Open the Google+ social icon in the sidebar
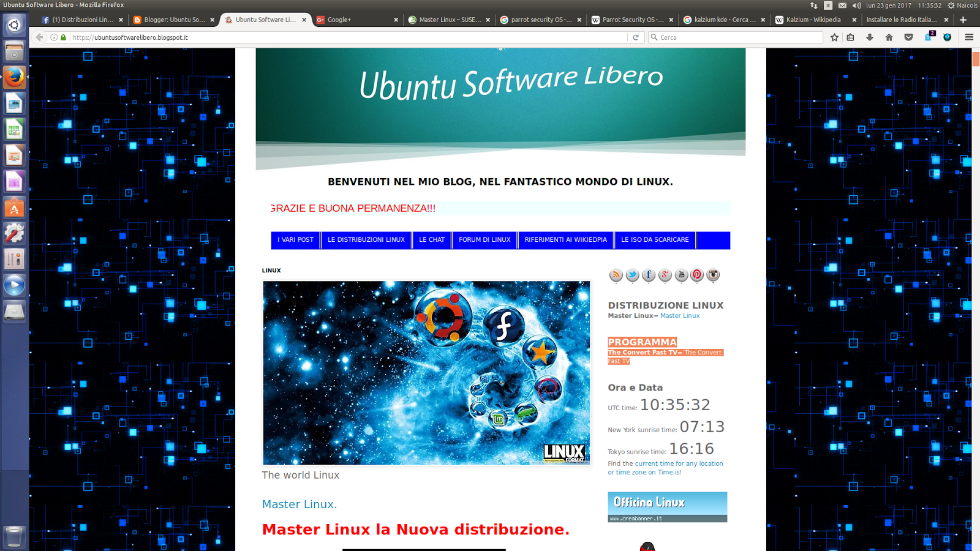Image resolution: width=980 pixels, height=551 pixels. [x=665, y=275]
